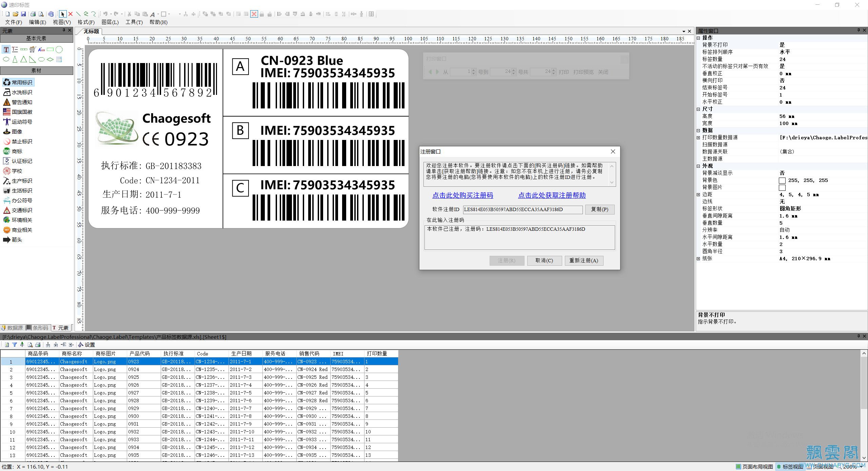Select the 水洗标识 material category
The image size is (868, 471).
18,93
